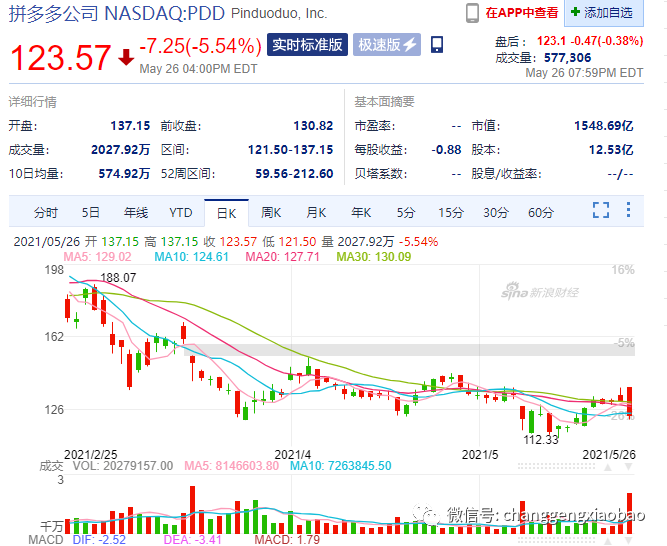667x546 pixels.
Task: Open the three-dot chart options menu
Action: point(628,210)
